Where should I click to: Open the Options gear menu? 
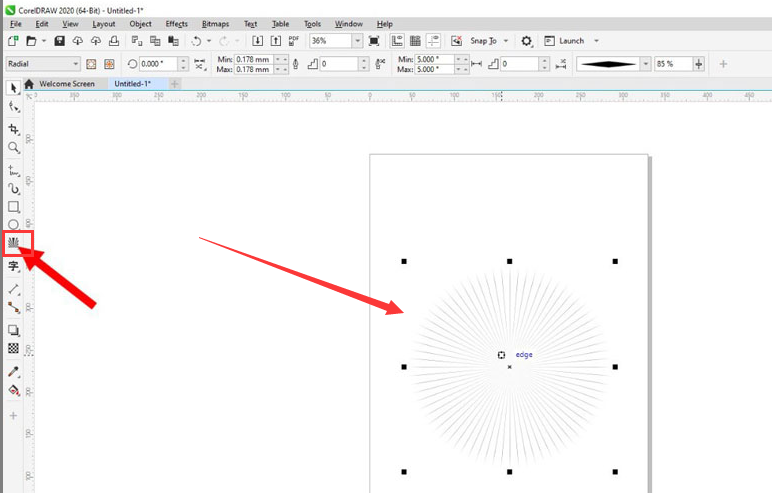coord(527,41)
